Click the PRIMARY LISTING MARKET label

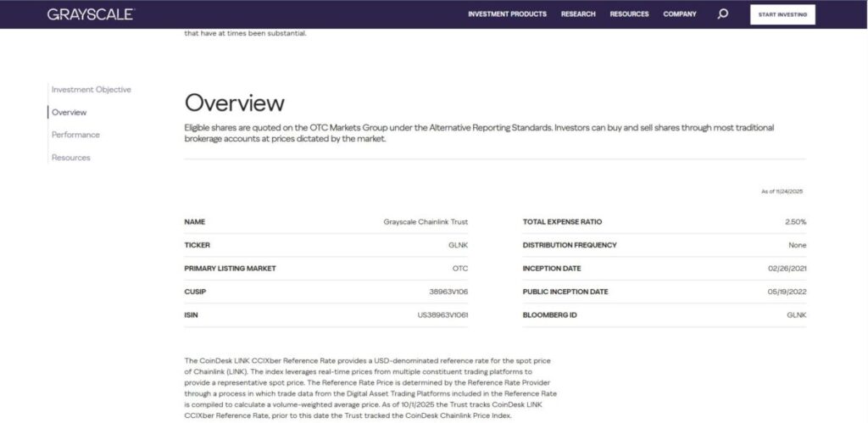coord(230,269)
